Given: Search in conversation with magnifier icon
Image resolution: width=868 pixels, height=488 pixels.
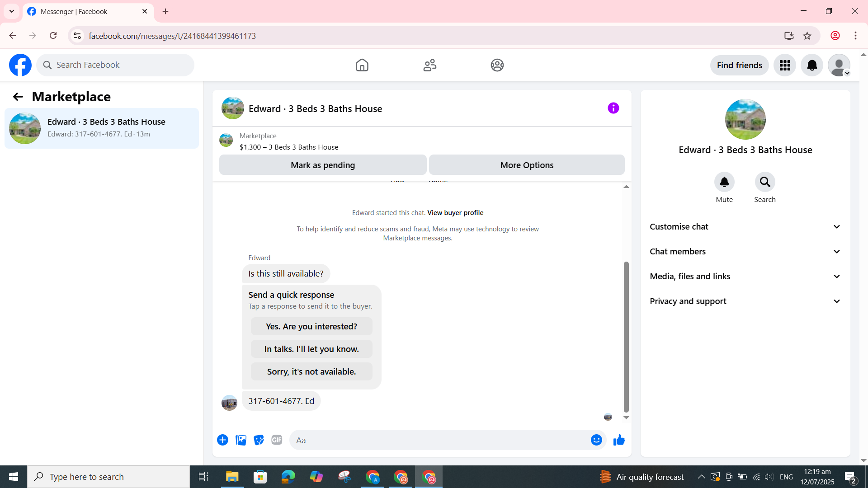Looking at the screenshot, I should (765, 182).
